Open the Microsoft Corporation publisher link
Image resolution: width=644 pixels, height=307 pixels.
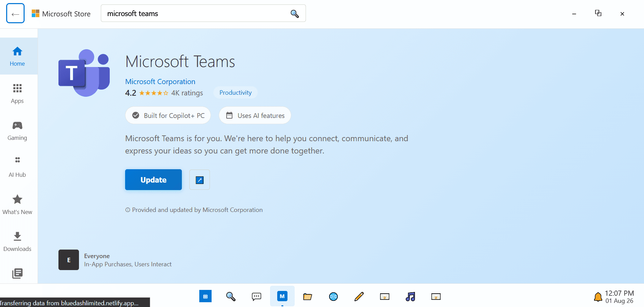[x=160, y=82]
